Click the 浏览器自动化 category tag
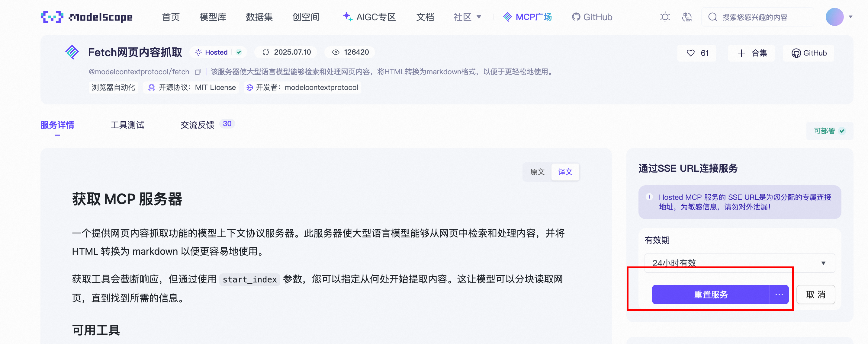868x344 pixels. click(x=114, y=88)
